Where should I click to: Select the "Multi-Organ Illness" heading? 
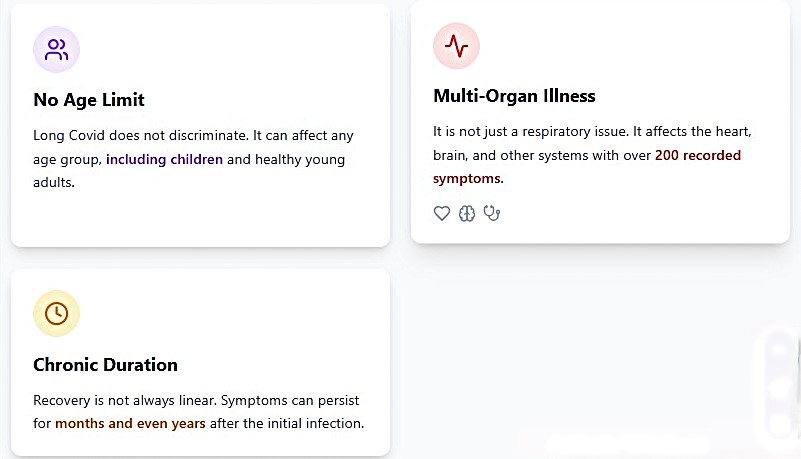point(514,96)
